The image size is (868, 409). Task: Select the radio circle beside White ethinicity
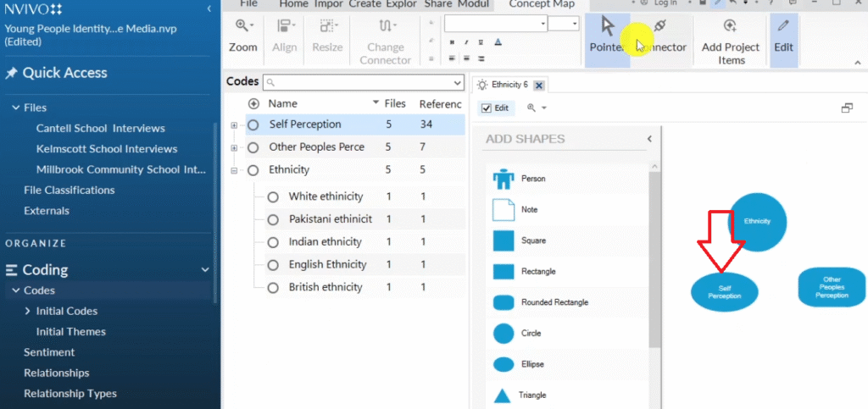[x=273, y=196]
